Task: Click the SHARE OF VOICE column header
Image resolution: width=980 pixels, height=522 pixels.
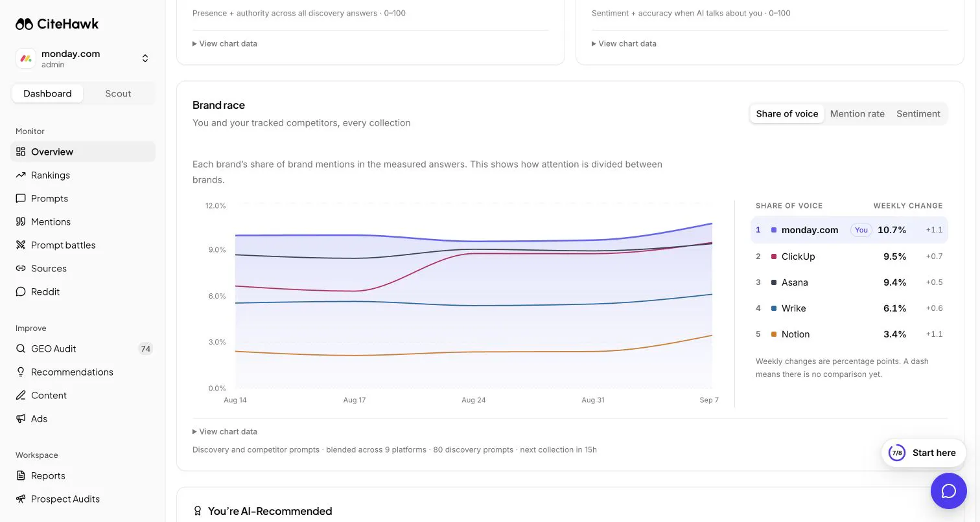Action: tap(789, 206)
